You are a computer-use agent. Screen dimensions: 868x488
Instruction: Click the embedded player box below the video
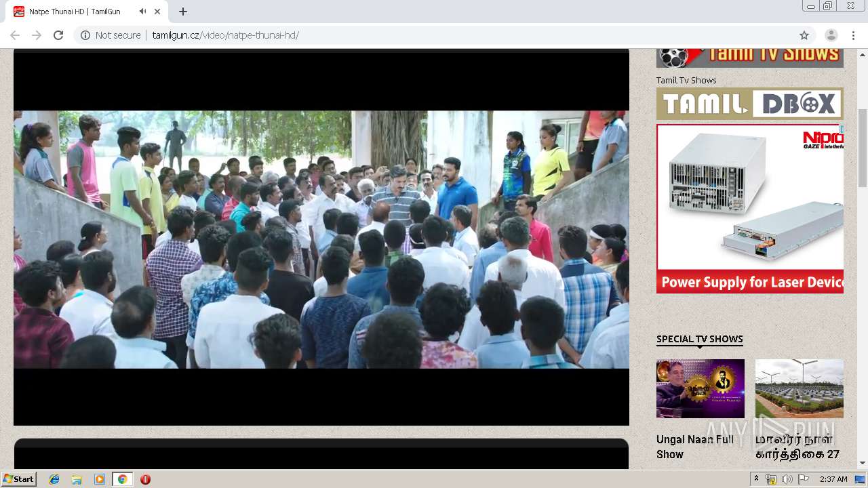pos(321,453)
